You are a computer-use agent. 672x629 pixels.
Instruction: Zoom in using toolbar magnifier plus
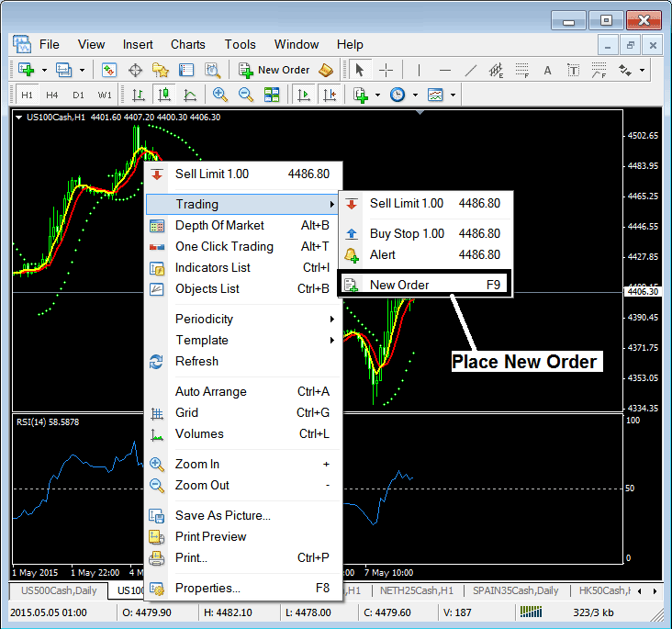219,95
